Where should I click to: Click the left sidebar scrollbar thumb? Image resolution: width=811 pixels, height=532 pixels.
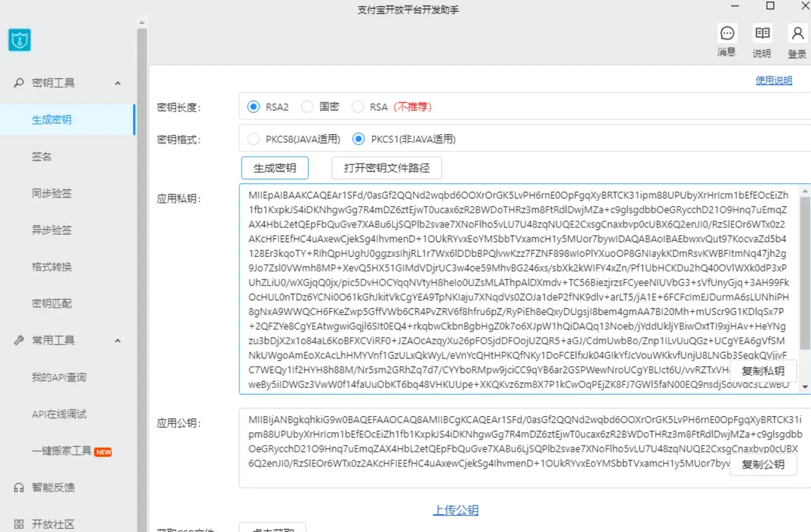[x=142, y=280]
